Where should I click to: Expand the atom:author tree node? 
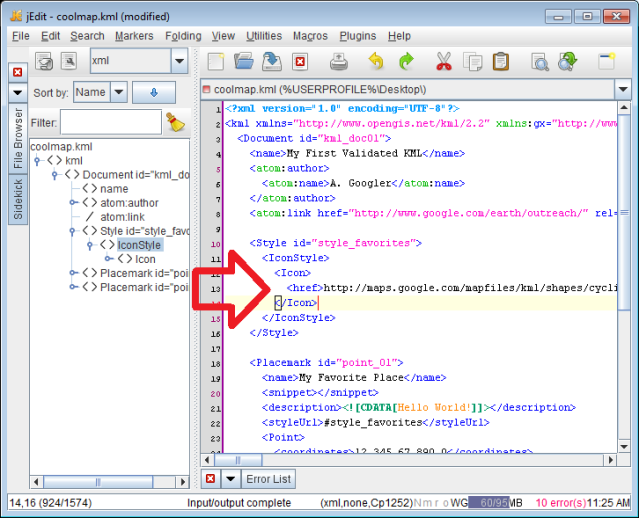(73, 203)
